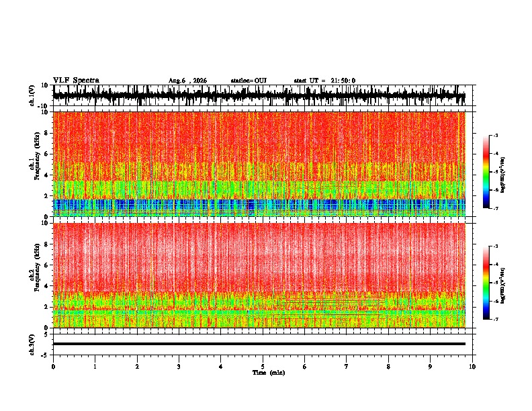Click the "-3" label on ch.2 color scale
Screen dimensions: 532x411
(495, 246)
